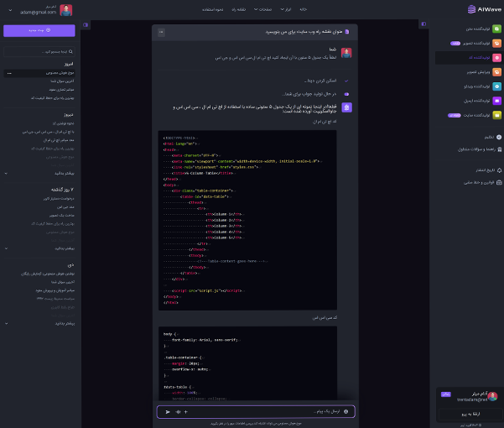Click adam@gmail.com account label

click(39, 13)
